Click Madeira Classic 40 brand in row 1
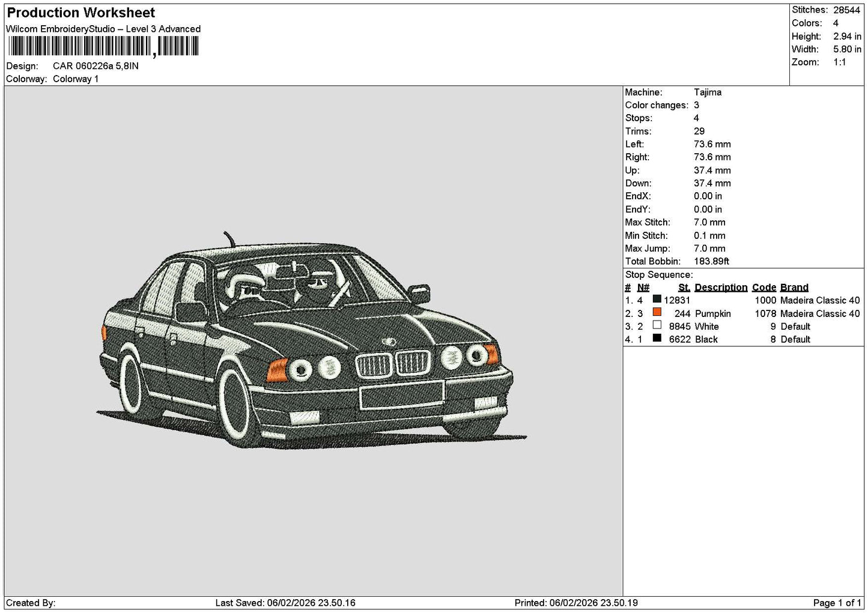The width and height of the screenshot is (868, 613). [820, 300]
